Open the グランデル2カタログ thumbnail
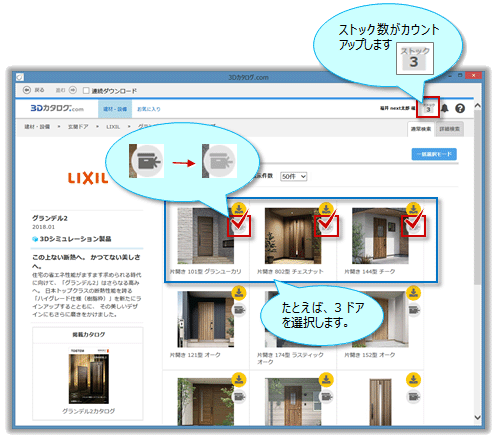This screenshot has width=497, height=440. pos(89,376)
